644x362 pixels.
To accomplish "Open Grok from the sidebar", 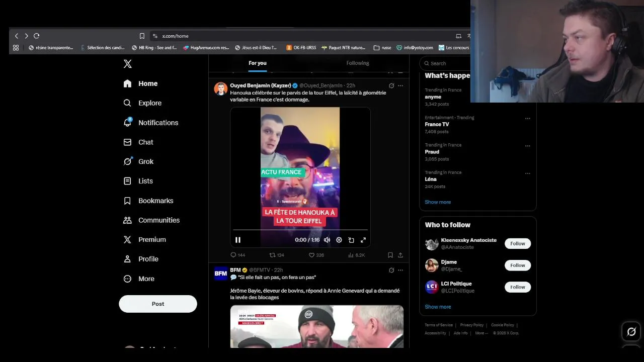I will tap(139, 161).
